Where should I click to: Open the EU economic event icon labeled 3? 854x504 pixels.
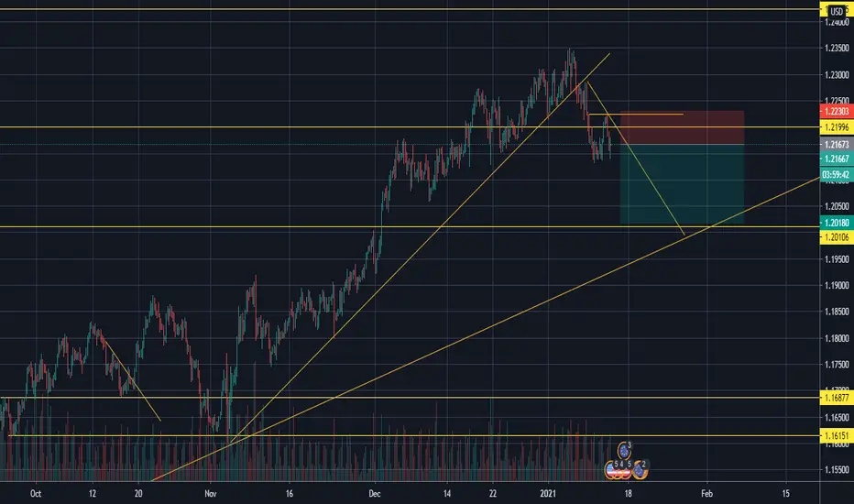tap(624, 450)
